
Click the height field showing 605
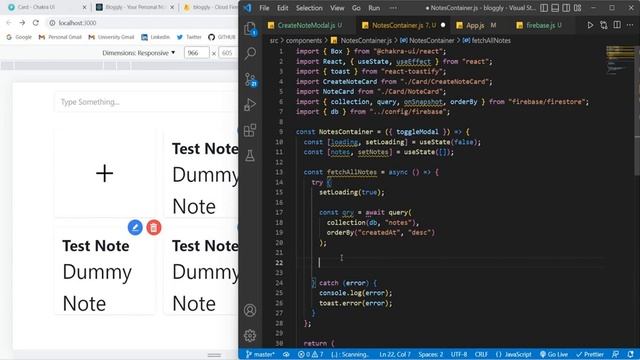click(229, 53)
